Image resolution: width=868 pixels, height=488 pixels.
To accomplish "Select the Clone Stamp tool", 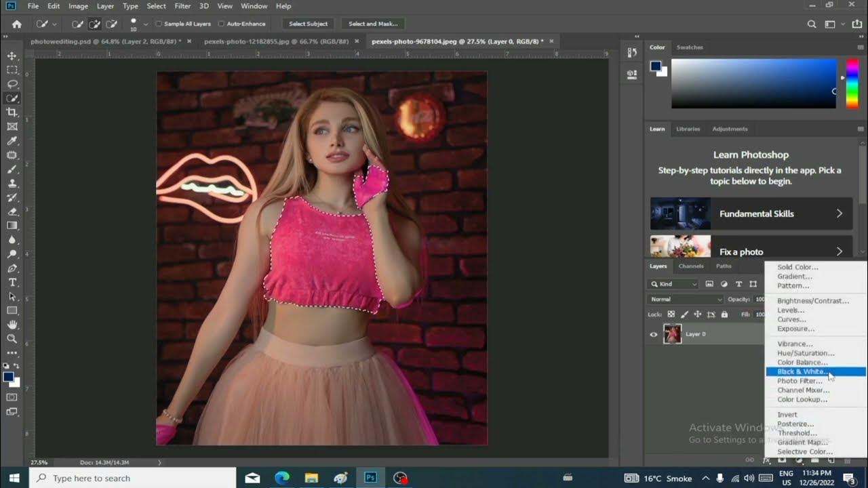I will point(12,183).
